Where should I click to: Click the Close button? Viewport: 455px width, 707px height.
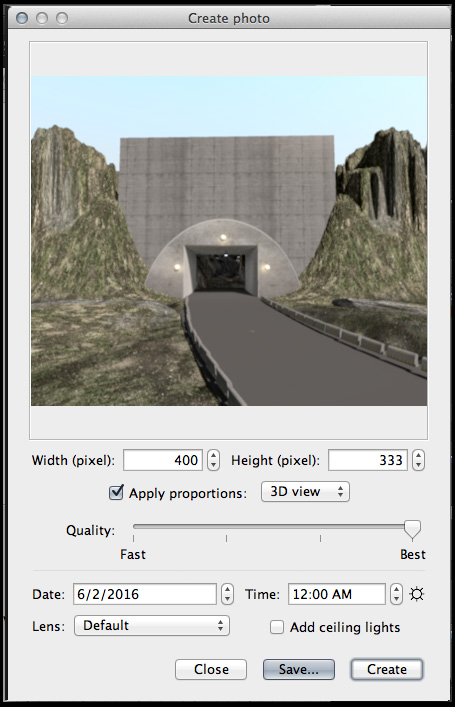pos(211,669)
